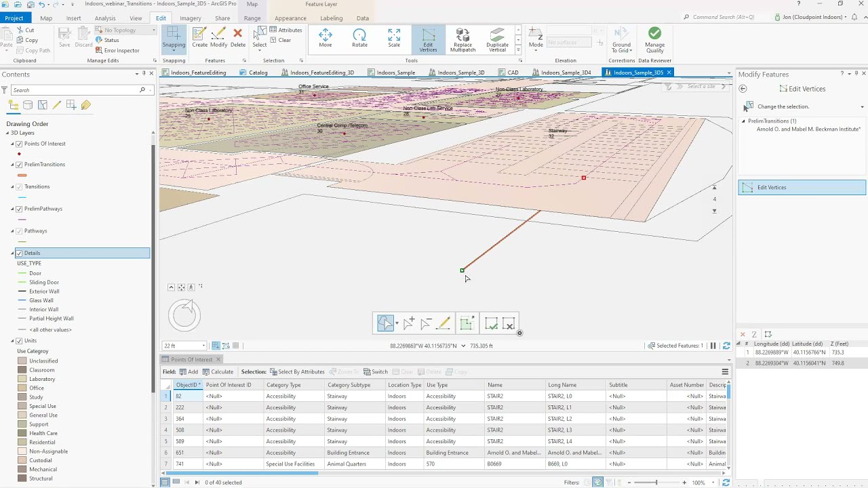Click the navigator compass control

pos(184,315)
